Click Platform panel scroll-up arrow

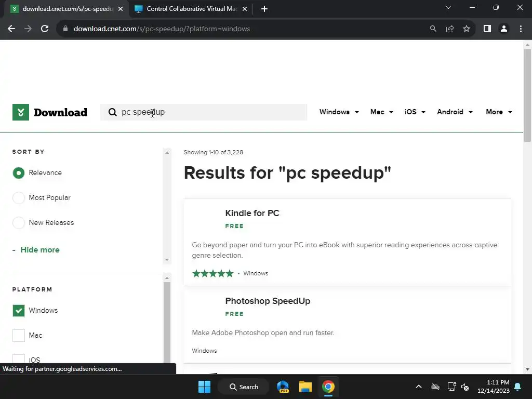click(167, 278)
